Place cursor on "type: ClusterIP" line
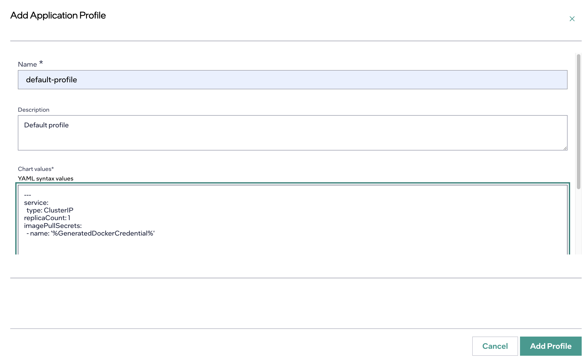 [50, 210]
